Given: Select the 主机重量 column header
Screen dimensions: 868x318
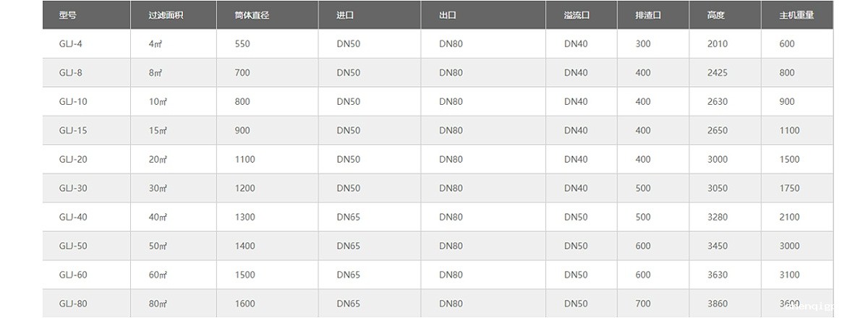Looking at the screenshot, I should 796,15.
